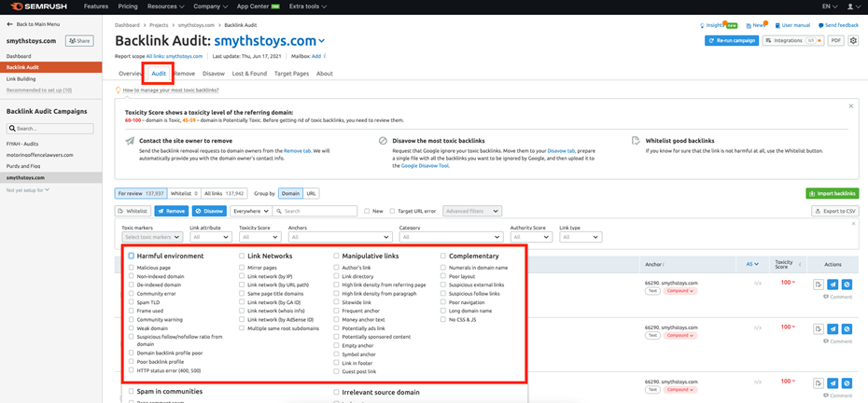Select the All links 137,942 tab
Viewport: 868px width, 403px height.
click(224, 194)
